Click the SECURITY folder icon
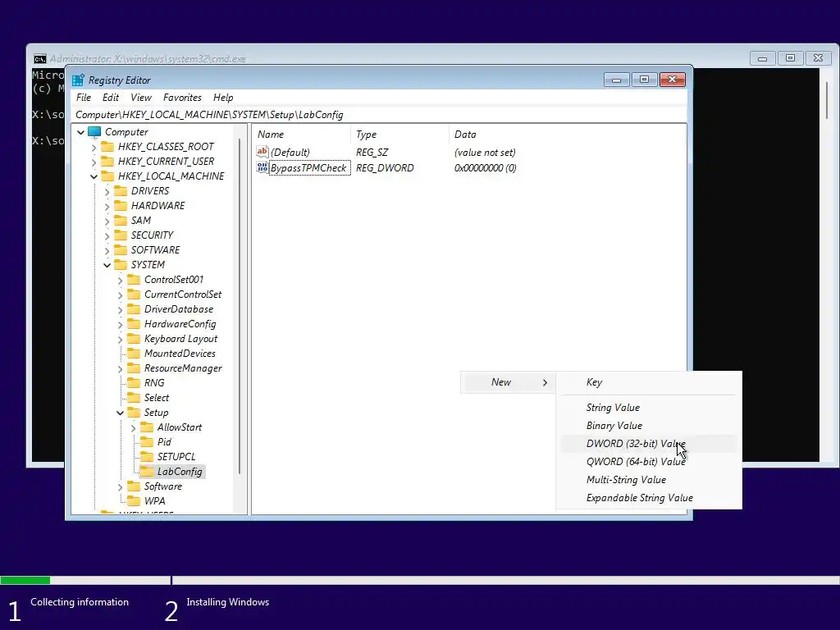 click(121, 235)
